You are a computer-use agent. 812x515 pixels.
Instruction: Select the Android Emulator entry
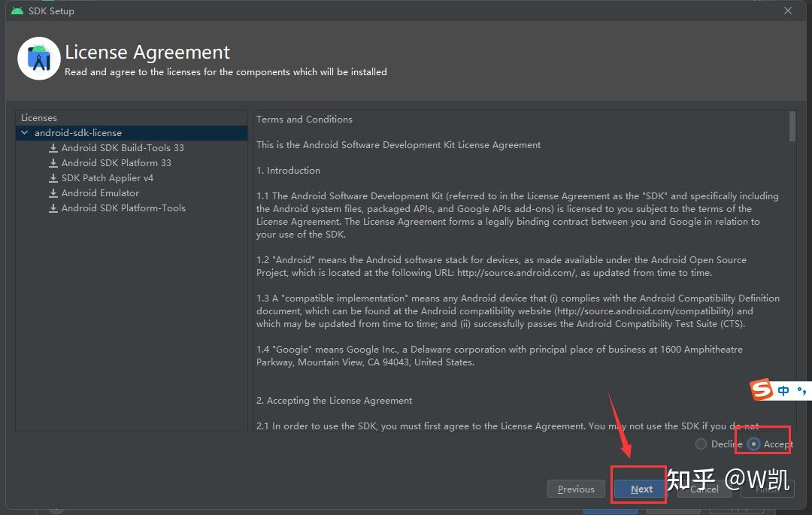tap(100, 193)
